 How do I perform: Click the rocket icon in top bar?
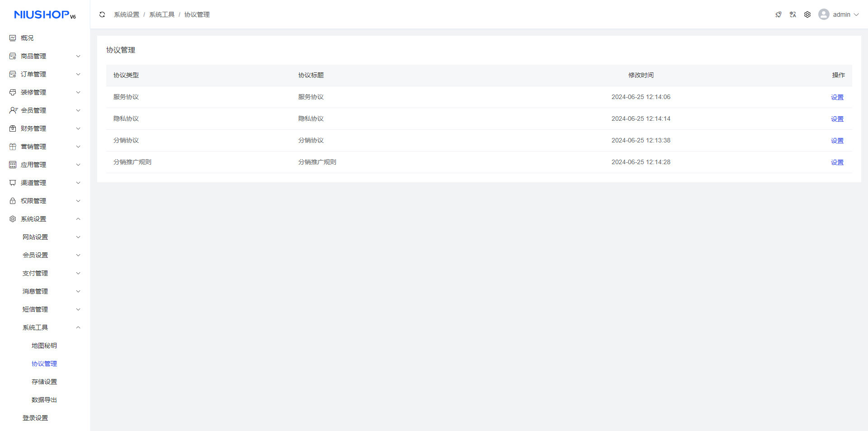pyautogui.click(x=778, y=14)
